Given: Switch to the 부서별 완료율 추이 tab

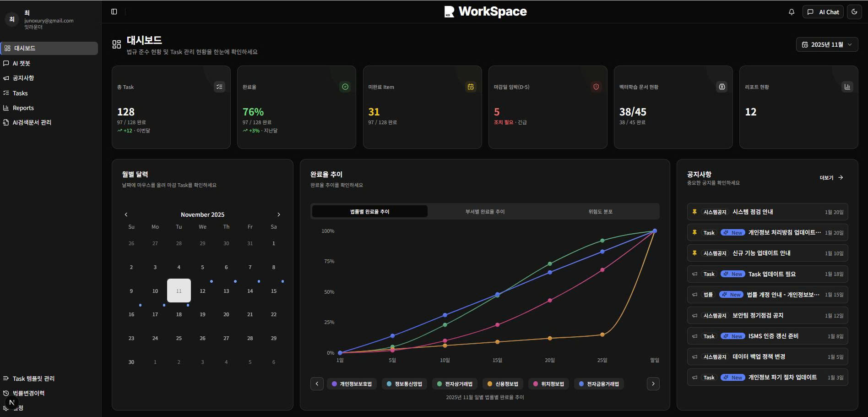Looking at the screenshot, I should [x=484, y=211].
